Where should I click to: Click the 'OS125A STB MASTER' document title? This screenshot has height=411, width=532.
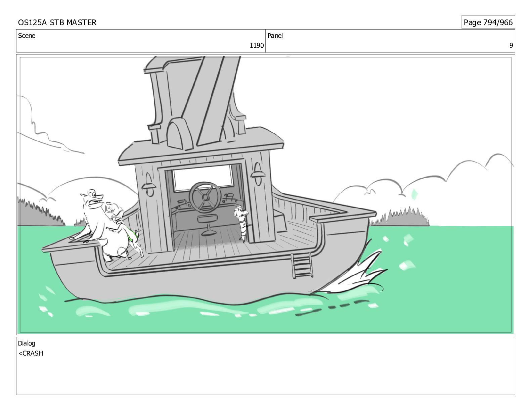[x=57, y=22]
